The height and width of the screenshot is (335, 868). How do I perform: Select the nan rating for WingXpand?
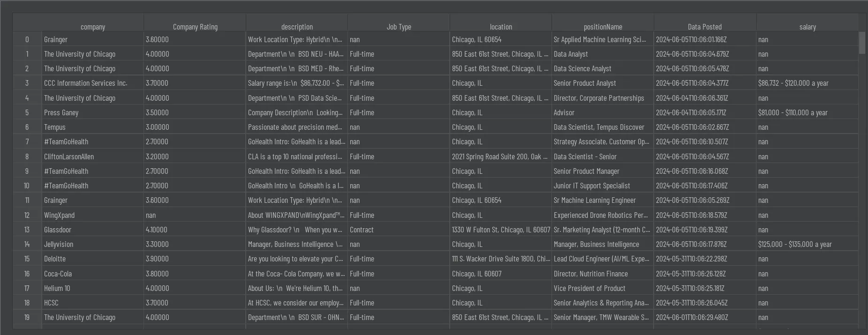pos(195,215)
